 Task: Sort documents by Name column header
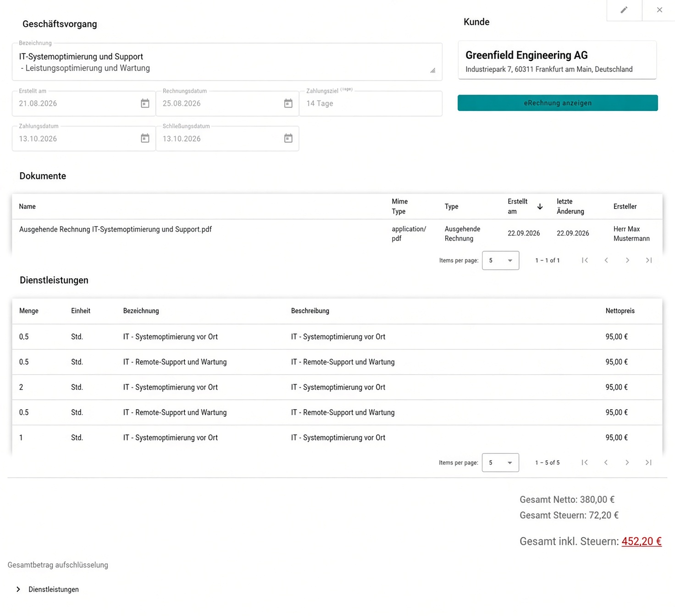tap(28, 207)
